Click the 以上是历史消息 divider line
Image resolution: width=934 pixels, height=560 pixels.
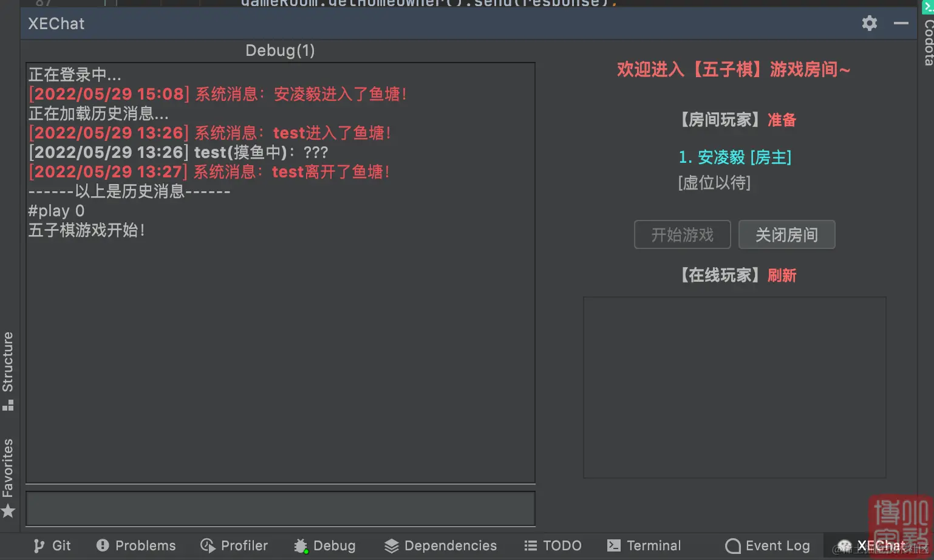129,191
